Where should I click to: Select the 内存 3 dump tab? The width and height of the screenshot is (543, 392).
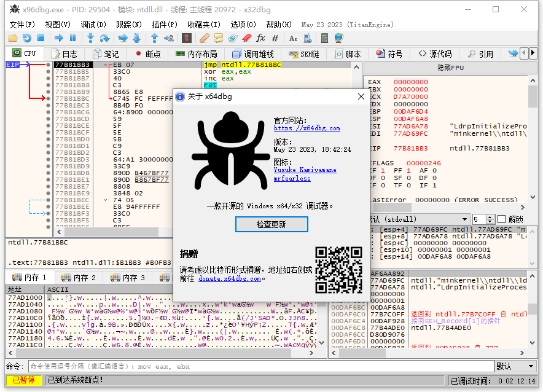(x=127, y=278)
